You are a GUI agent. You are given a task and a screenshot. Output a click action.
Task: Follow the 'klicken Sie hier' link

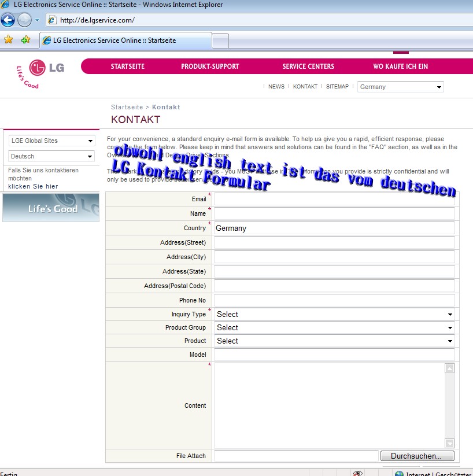(33, 187)
